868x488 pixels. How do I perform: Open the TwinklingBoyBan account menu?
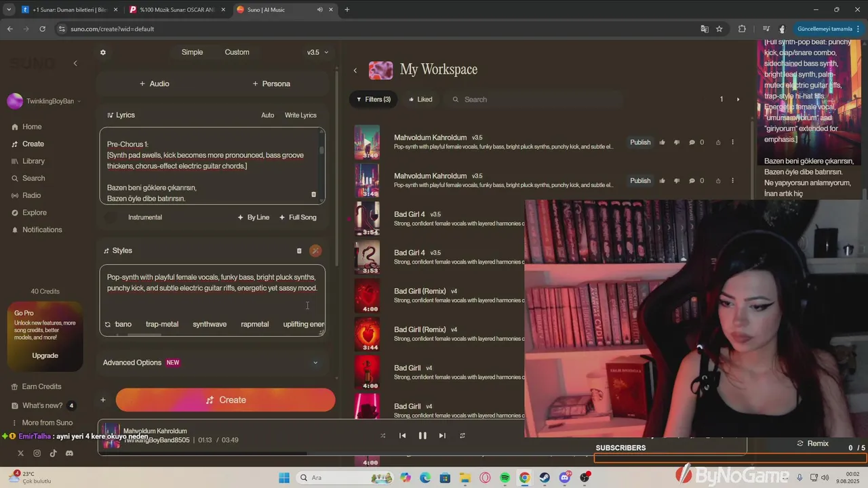coord(45,101)
